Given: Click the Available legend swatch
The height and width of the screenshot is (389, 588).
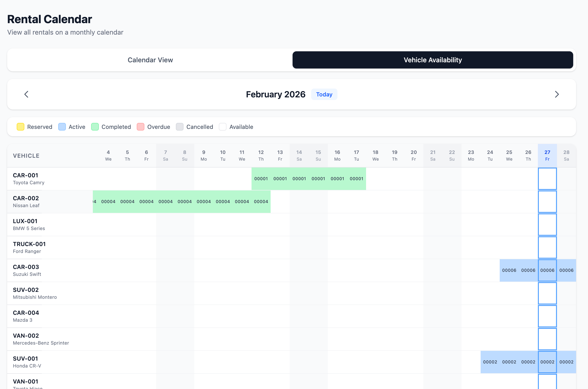Looking at the screenshot, I should coord(222,127).
